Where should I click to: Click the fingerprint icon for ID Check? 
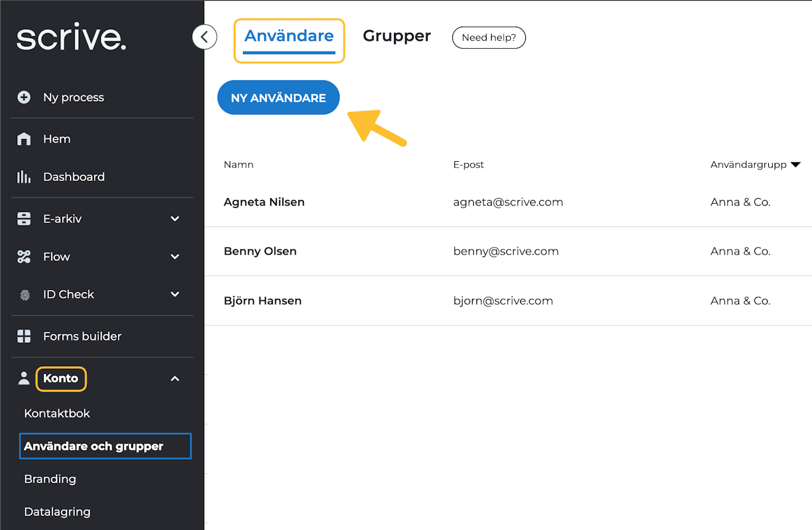24,295
